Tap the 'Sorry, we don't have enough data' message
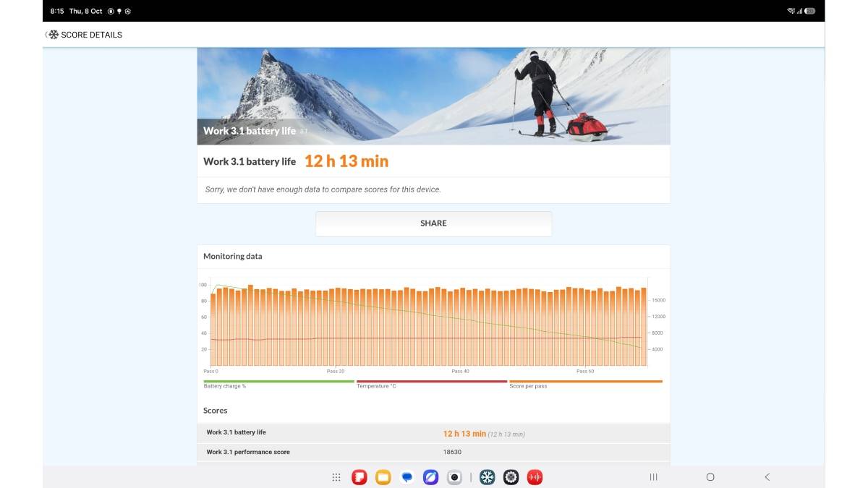The height and width of the screenshot is (488, 868). [323, 189]
